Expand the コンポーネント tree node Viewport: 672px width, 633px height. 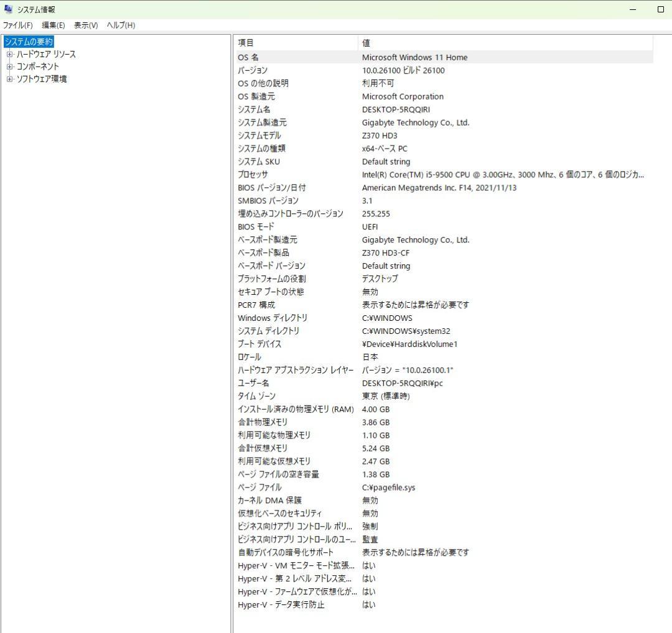click(x=9, y=67)
